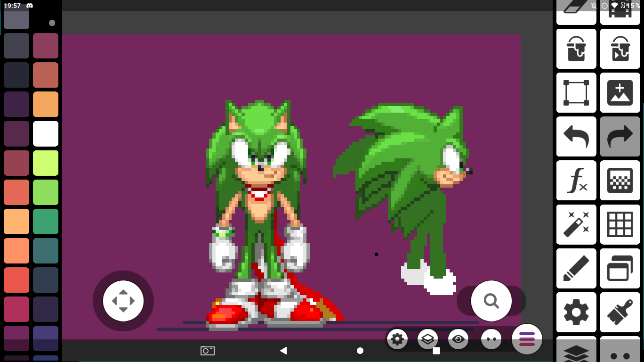Open the grid icon in the tool panel
Image resolution: width=644 pixels, height=362 pixels.
[620, 224]
